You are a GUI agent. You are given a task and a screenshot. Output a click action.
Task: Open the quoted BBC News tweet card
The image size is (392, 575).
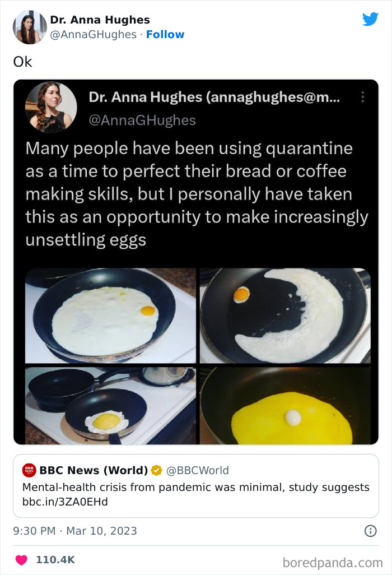[196, 486]
